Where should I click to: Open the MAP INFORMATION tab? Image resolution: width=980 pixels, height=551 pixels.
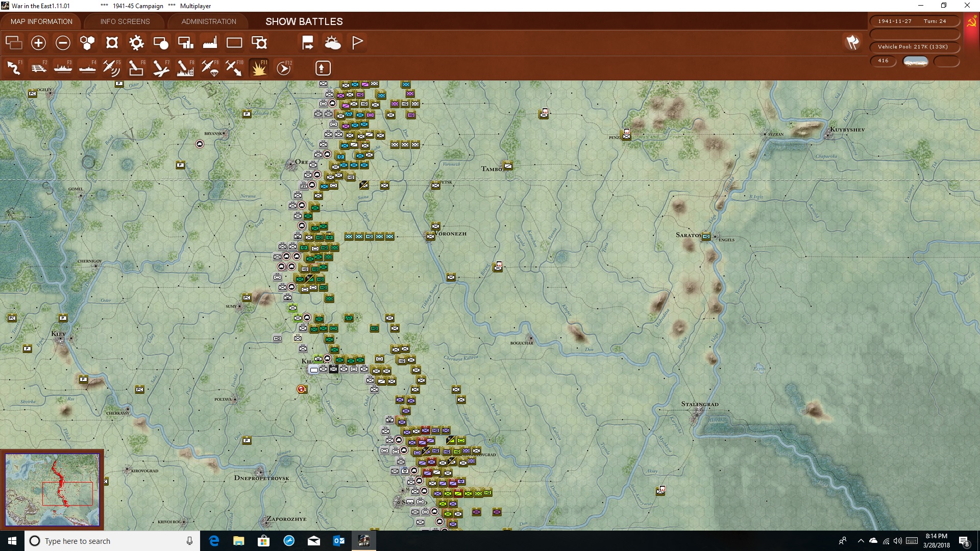(x=41, y=21)
